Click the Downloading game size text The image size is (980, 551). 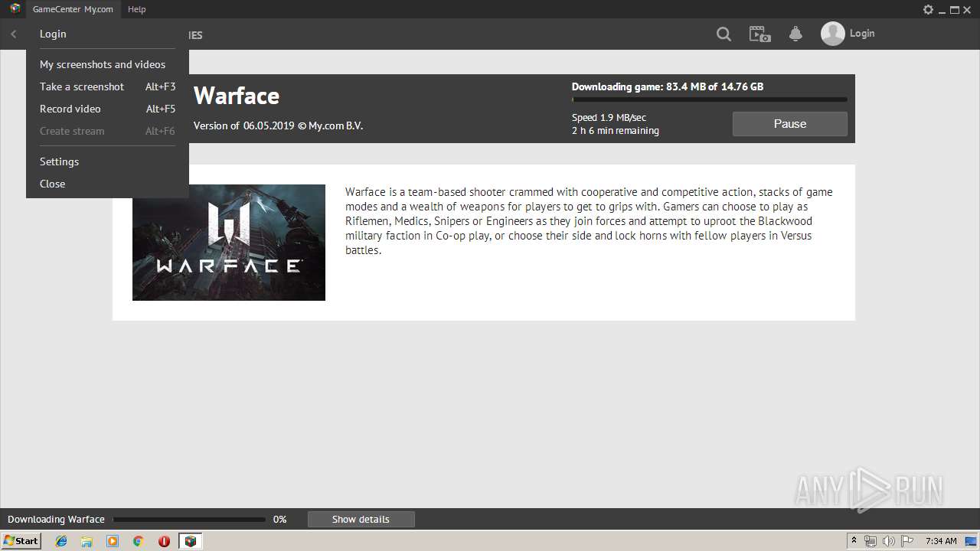tap(668, 86)
